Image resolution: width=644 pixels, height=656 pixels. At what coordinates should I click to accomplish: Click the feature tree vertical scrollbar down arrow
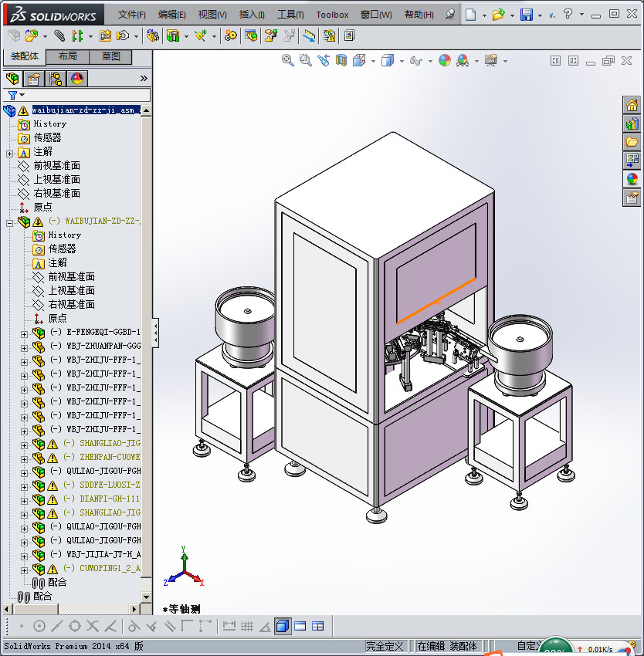tap(146, 597)
